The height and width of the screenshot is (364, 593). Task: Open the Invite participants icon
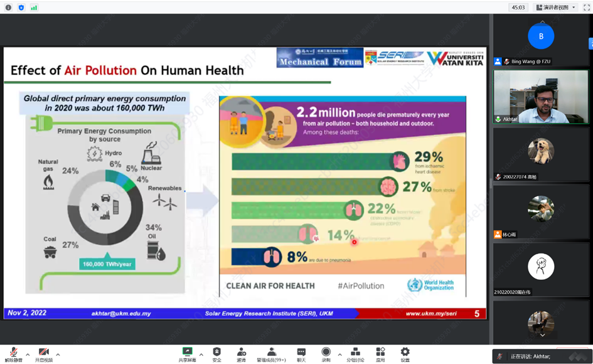242,353
